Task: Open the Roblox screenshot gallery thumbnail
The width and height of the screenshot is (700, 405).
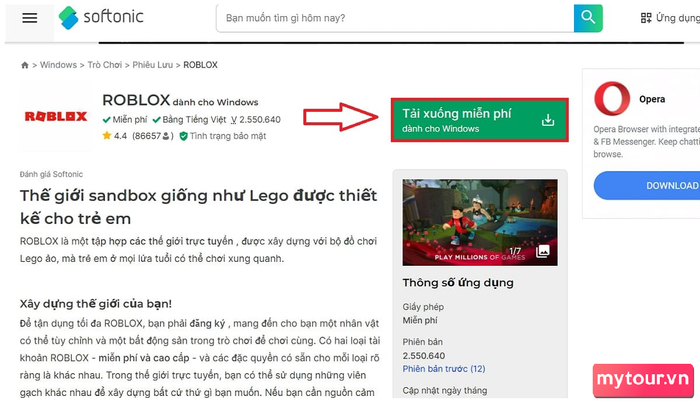Action: click(x=479, y=222)
